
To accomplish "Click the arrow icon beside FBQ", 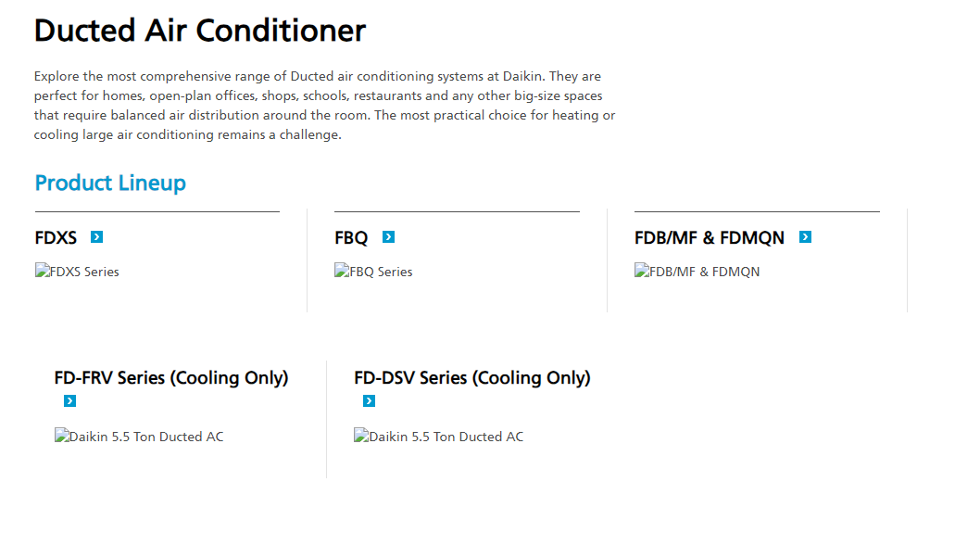I will tap(388, 237).
